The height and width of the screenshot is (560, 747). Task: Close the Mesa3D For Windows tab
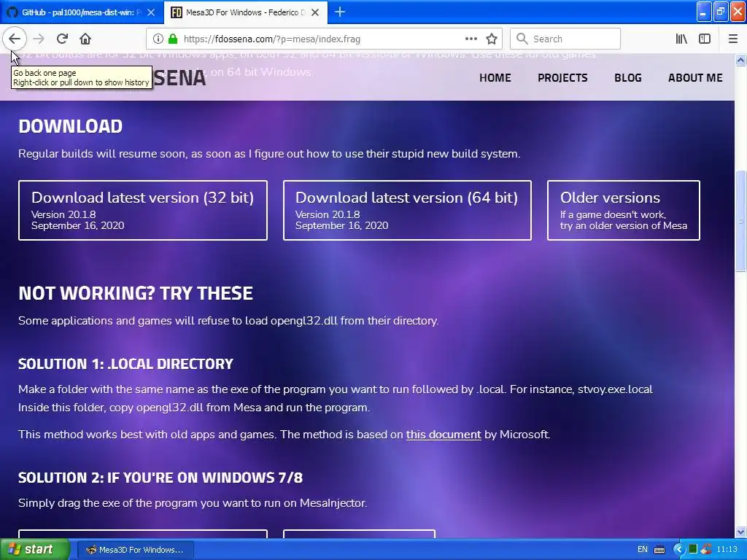point(315,12)
